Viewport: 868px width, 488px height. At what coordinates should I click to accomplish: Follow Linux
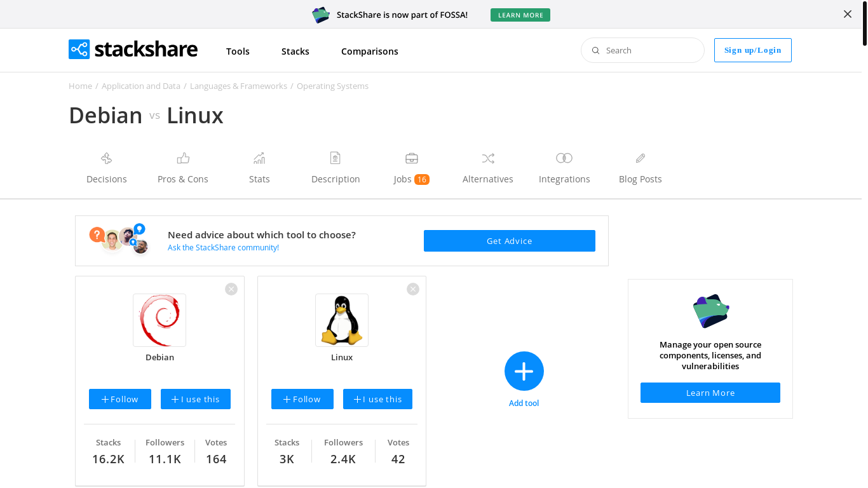(x=302, y=399)
